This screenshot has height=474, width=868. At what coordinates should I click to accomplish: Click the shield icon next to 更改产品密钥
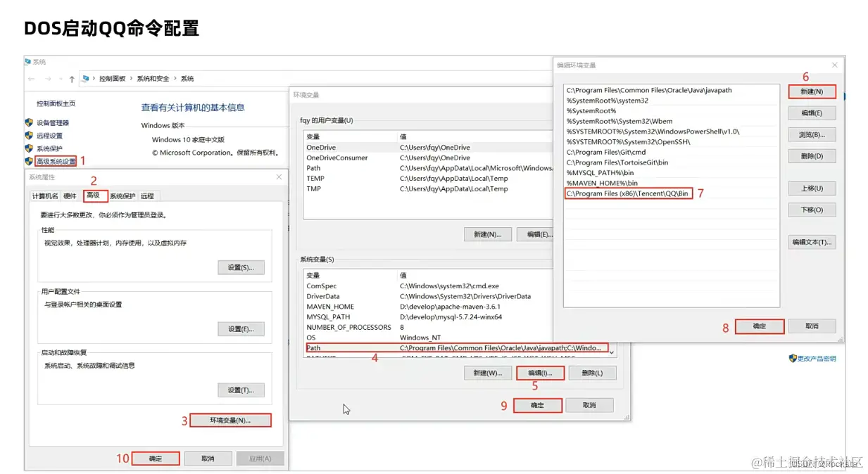(793, 359)
